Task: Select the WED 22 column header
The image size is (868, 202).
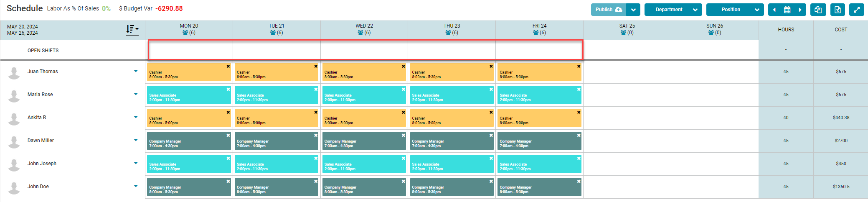Action: pos(364,29)
